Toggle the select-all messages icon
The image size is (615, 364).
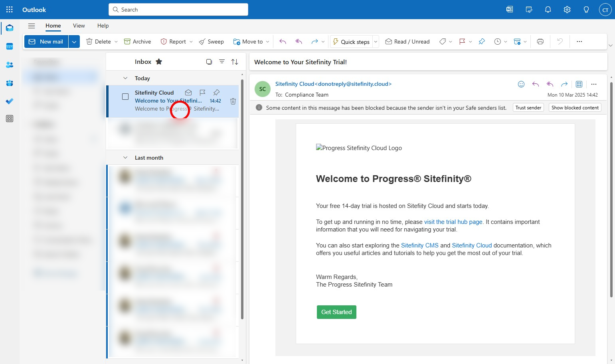(x=209, y=62)
